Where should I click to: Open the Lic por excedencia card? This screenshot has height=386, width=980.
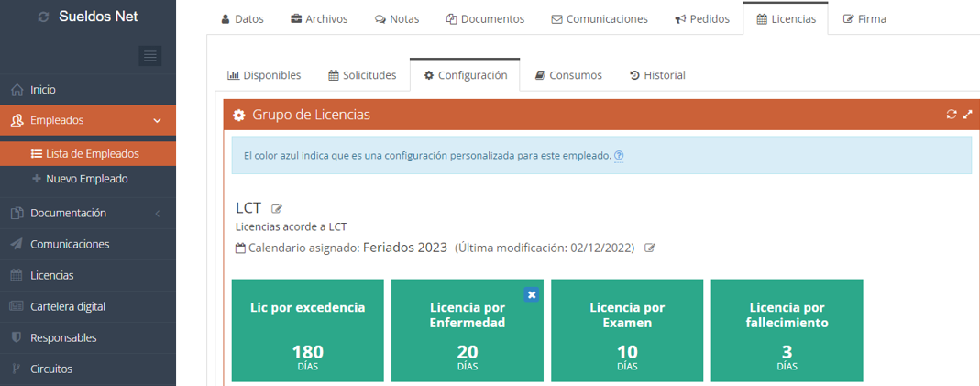(x=307, y=330)
